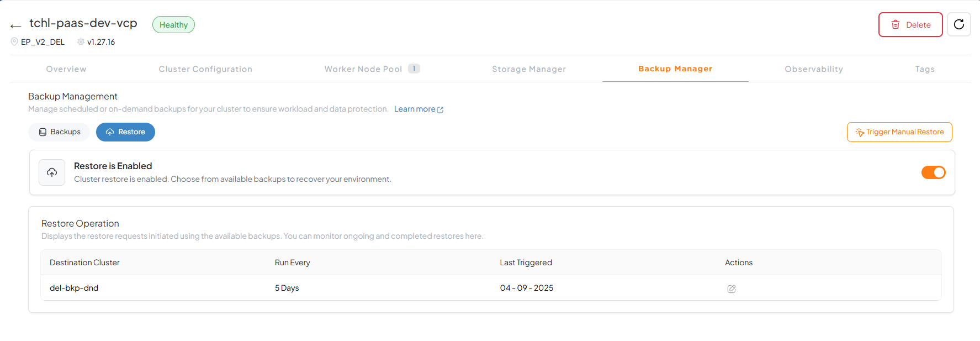Click the worker node pool count badge
The height and width of the screenshot is (341, 980).
(x=414, y=69)
